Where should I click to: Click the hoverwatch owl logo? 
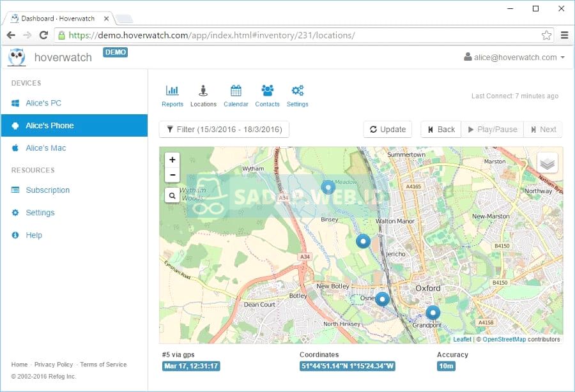point(17,57)
